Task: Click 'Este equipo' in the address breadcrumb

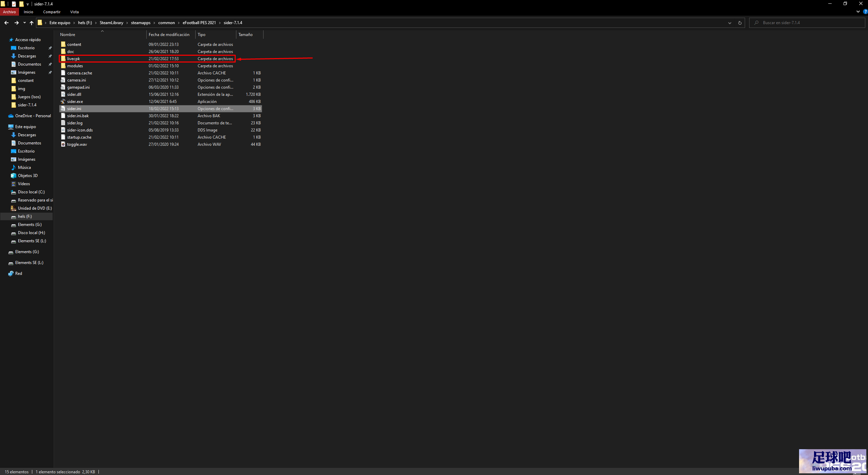Action: click(60, 23)
